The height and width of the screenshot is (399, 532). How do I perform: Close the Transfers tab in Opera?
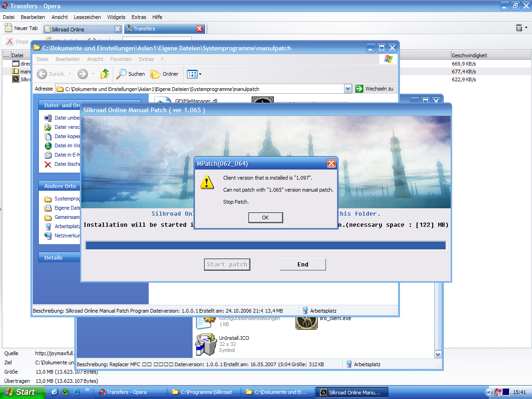[x=199, y=29]
